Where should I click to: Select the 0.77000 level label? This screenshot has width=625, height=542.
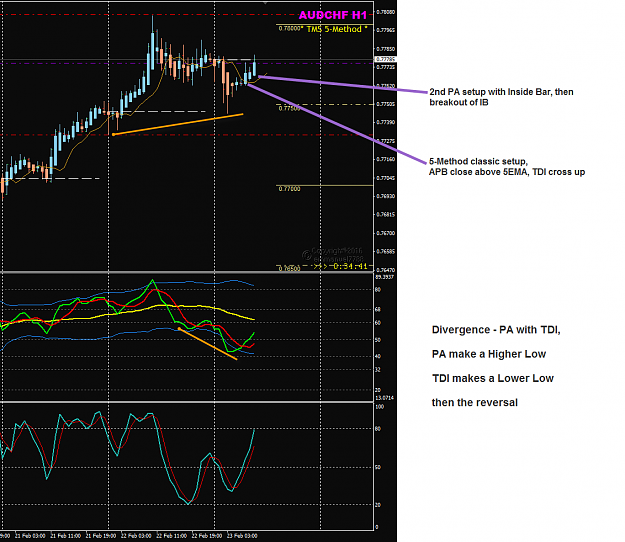coord(289,189)
